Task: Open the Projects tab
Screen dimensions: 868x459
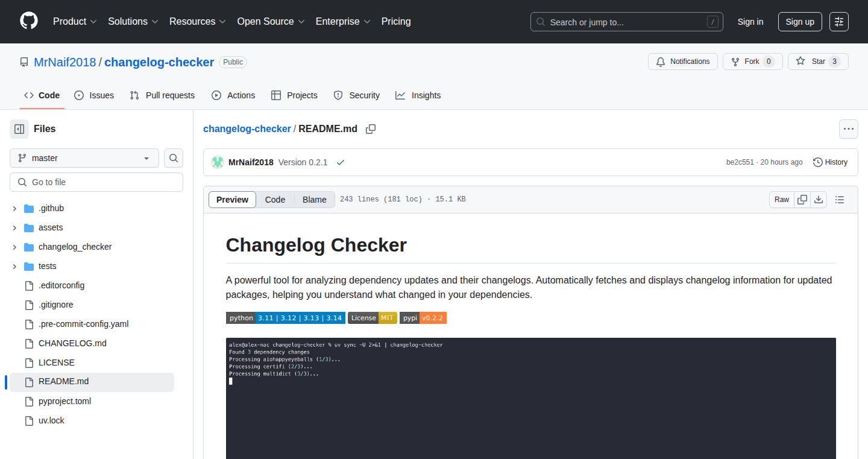Action: coord(294,95)
